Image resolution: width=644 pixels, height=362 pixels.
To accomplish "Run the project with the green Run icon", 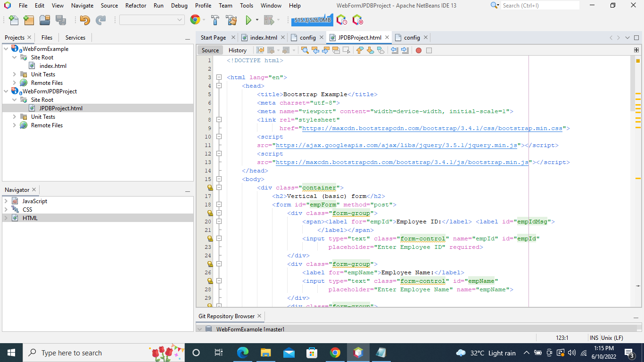I will coord(248,20).
